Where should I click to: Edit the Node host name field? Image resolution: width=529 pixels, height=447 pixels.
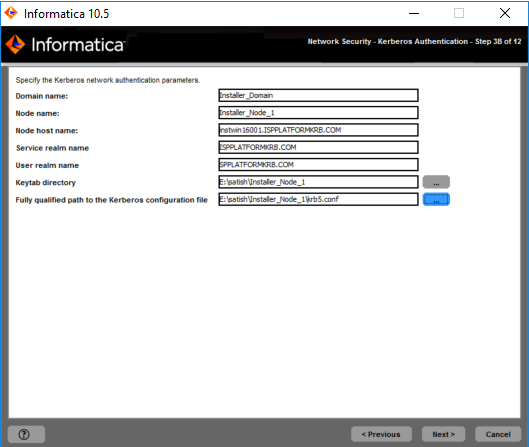coord(318,130)
